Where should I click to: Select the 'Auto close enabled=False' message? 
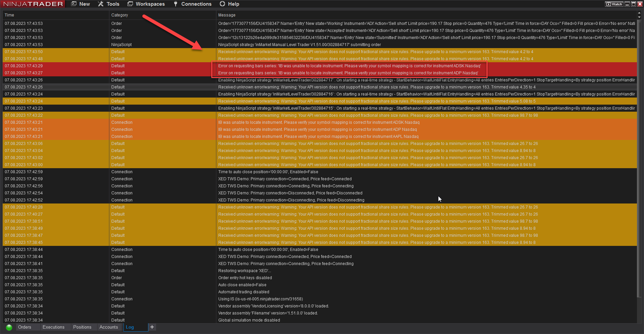pyautogui.click(x=242, y=285)
